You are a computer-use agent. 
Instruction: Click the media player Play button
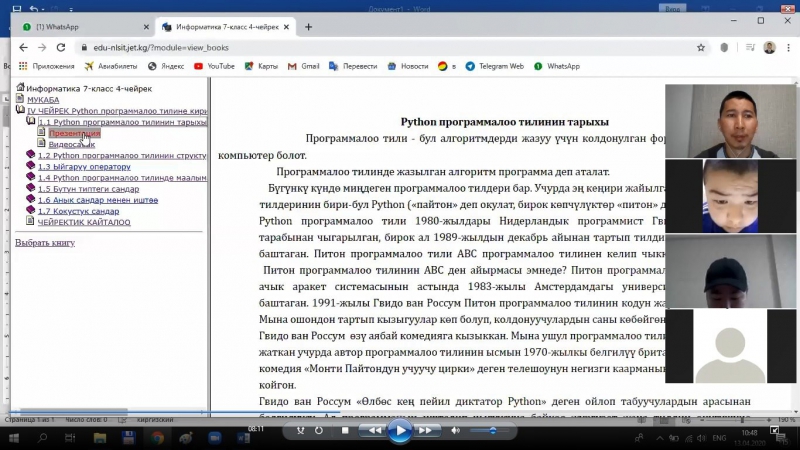coord(399,431)
